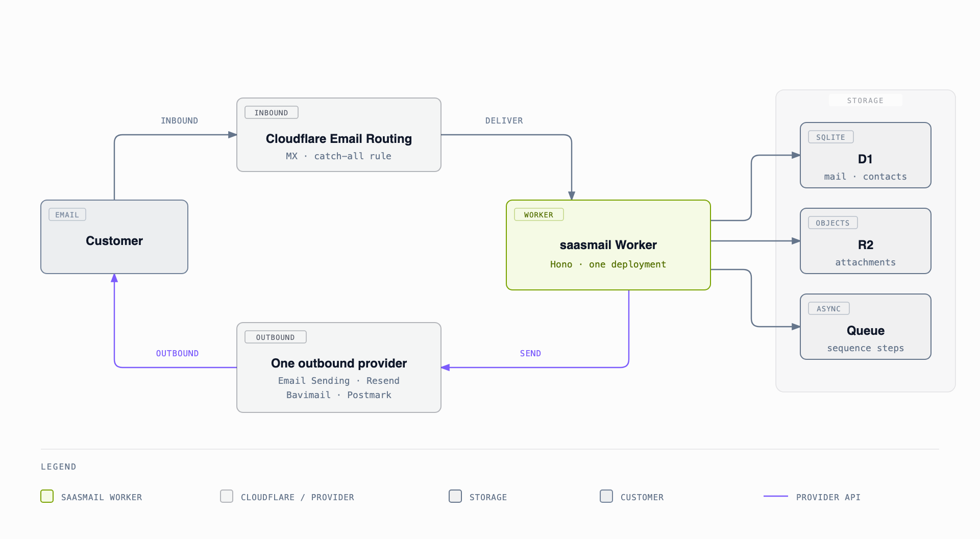This screenshot has width=980, height=539.
Task: Click the "SAASMAIL WORKER" legend label
Action: (x=102, y=497)
